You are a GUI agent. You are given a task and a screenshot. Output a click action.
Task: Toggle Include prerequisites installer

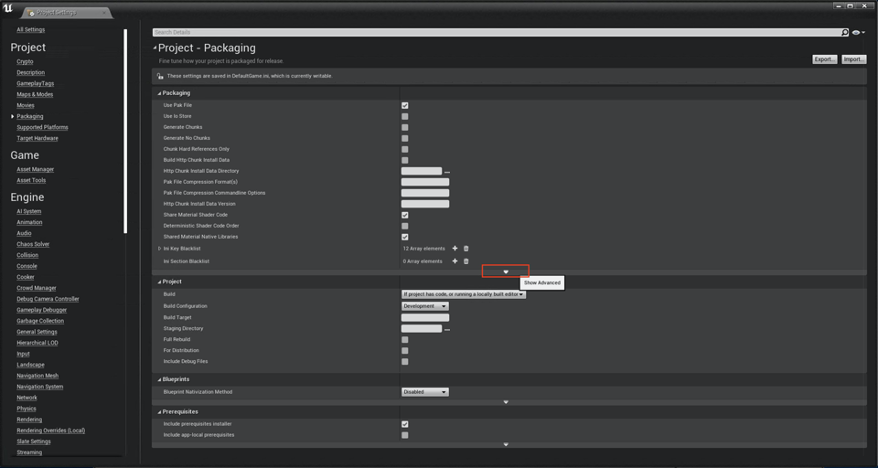tap(405, 424)
